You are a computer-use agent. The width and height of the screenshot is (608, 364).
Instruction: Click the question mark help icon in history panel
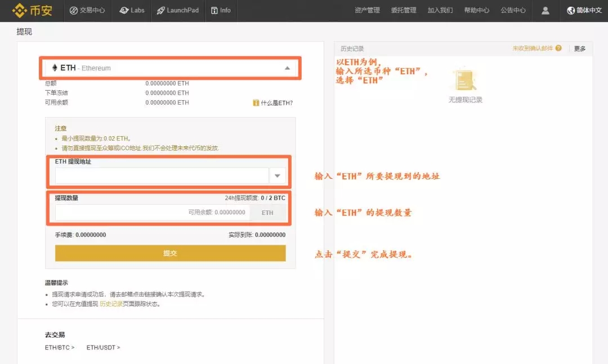pyautogui.click(x=558, y=48)
